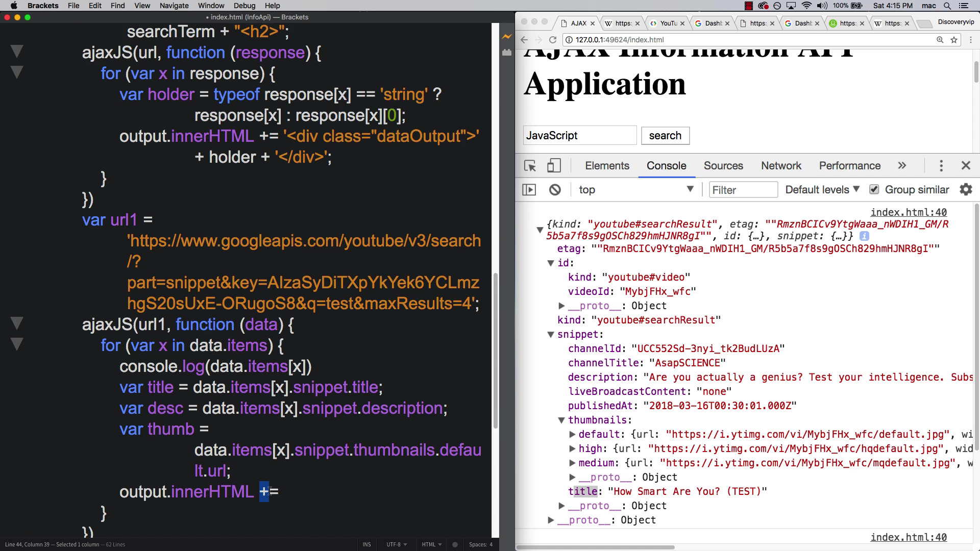Click the volume icon in the menu bar
The width and height of the screenshot is (980, 551).
(x=822, y=6)
